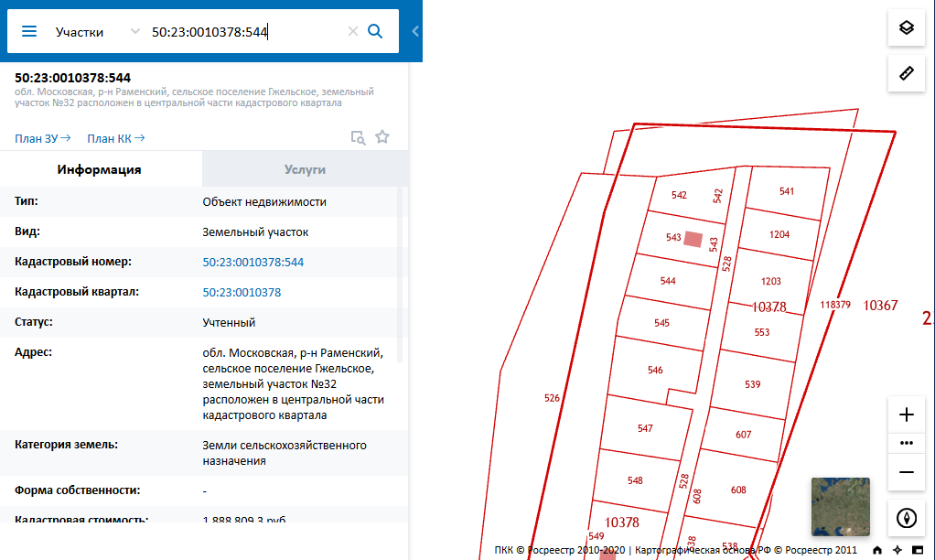935x560 pixels.
Task: Switch to the Услуги tab
Action: click(305, 169)
